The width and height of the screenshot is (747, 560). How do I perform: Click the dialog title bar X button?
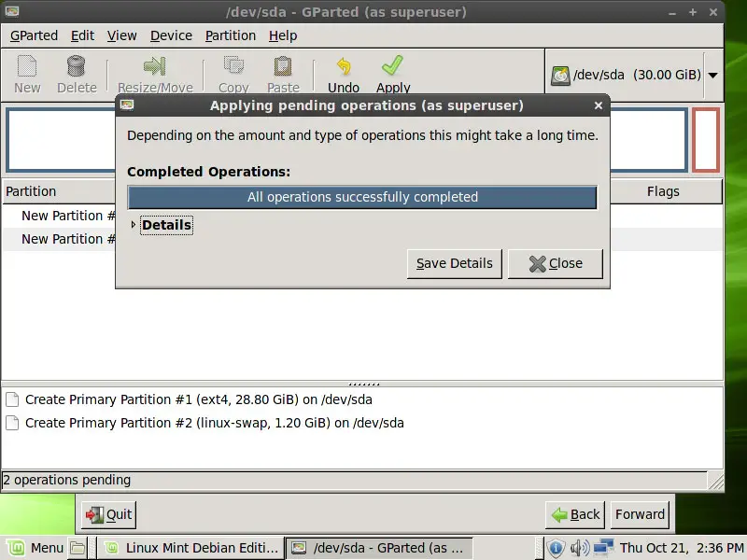coord(599,105)
